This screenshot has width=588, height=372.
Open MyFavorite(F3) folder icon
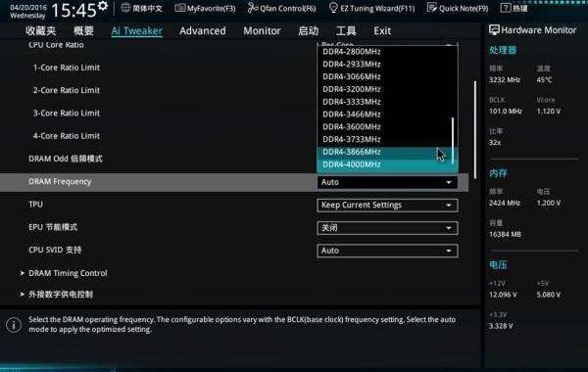tap(180, 8)
